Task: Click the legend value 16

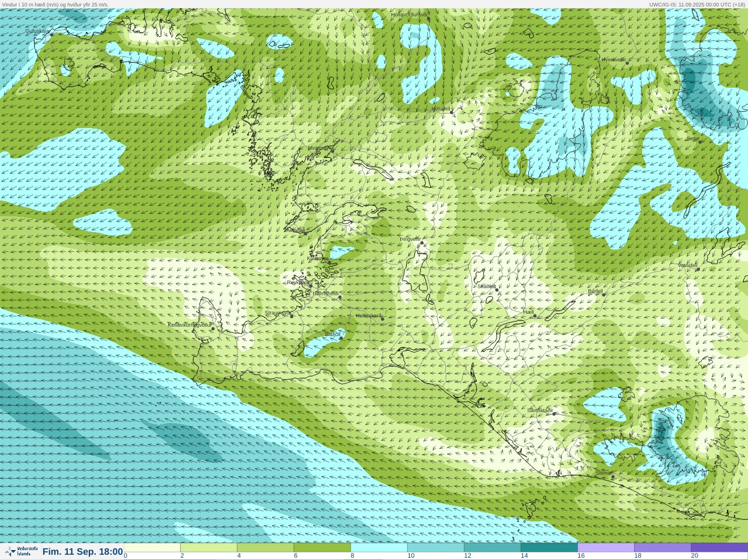Action: (581, 556)
